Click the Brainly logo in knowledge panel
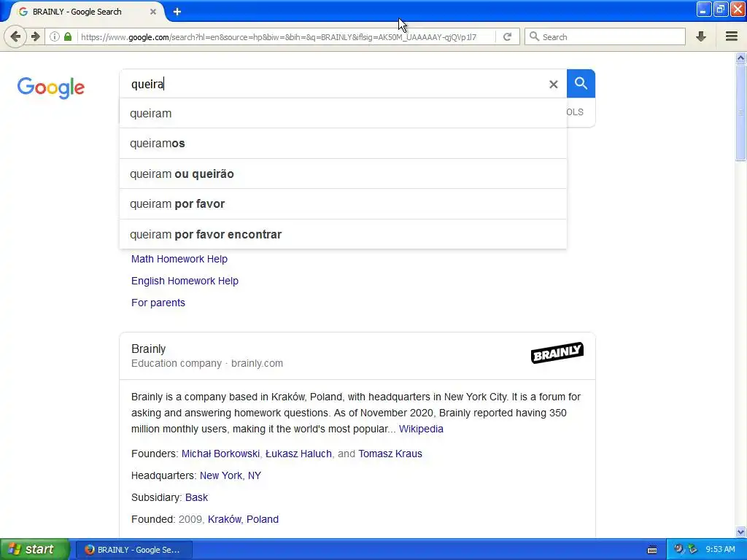 (x=557, y=353)
